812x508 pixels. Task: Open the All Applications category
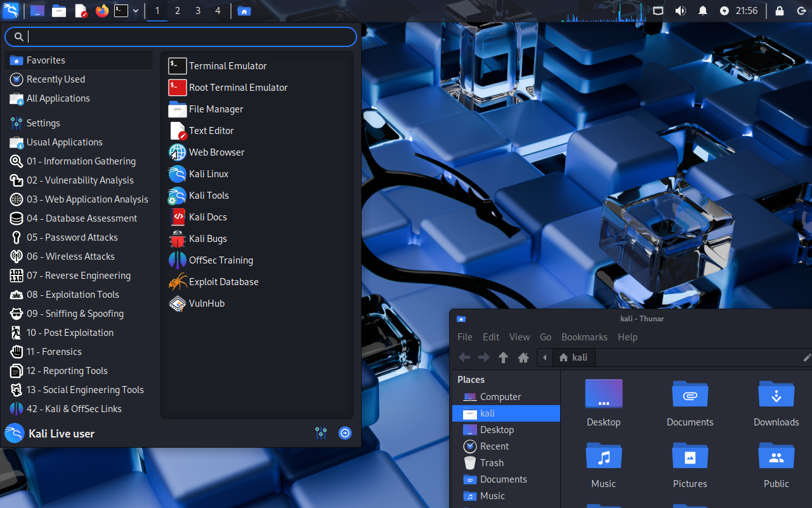coord(79,98)
